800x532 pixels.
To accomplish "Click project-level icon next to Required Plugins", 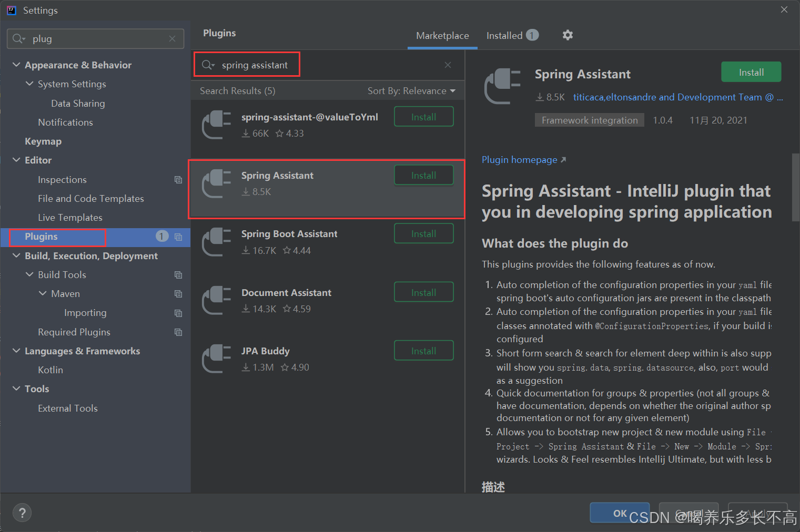I will pyautogui.click(x=178, y=332).
